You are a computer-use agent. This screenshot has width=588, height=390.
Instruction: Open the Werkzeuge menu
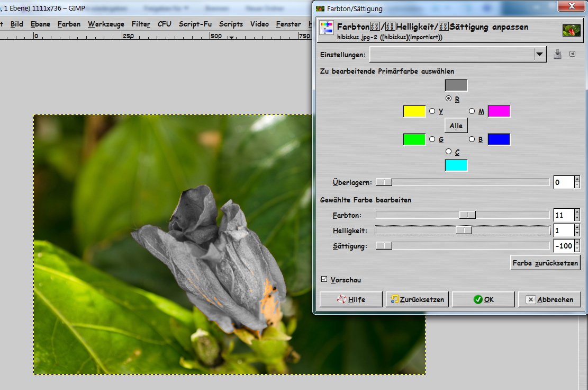[x=106, y=24]
